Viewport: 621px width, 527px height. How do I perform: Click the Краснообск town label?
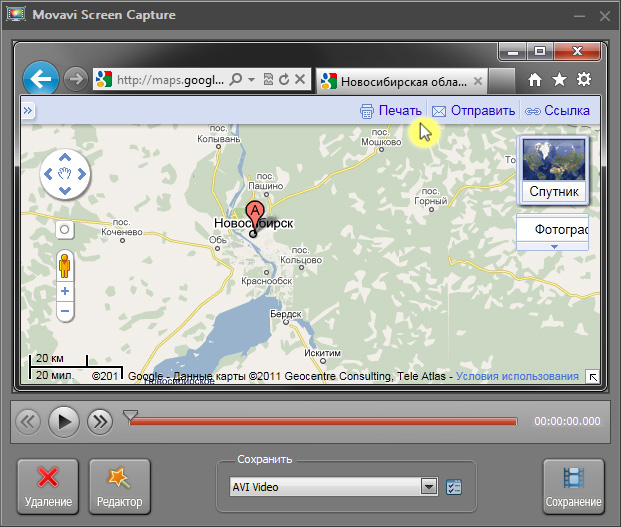267,281
